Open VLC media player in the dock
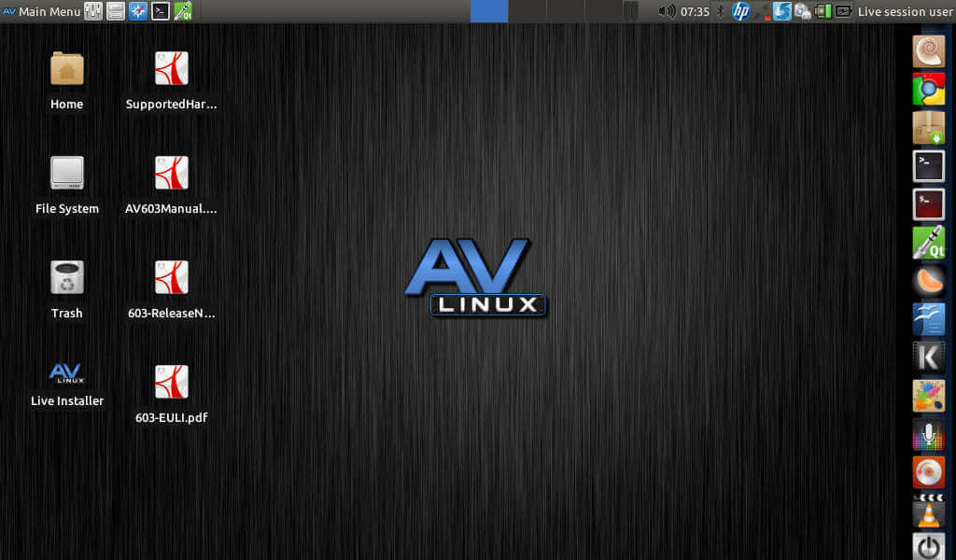Viewport: 956px width, 560px height. [929, 511]
